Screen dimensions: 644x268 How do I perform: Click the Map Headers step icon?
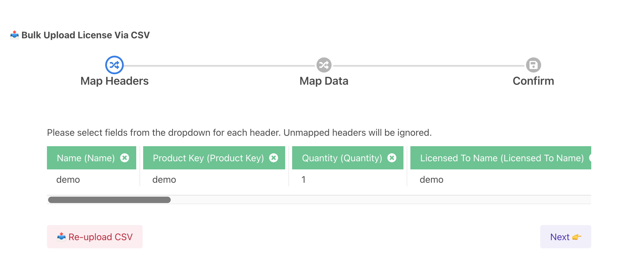pos(114,65)
